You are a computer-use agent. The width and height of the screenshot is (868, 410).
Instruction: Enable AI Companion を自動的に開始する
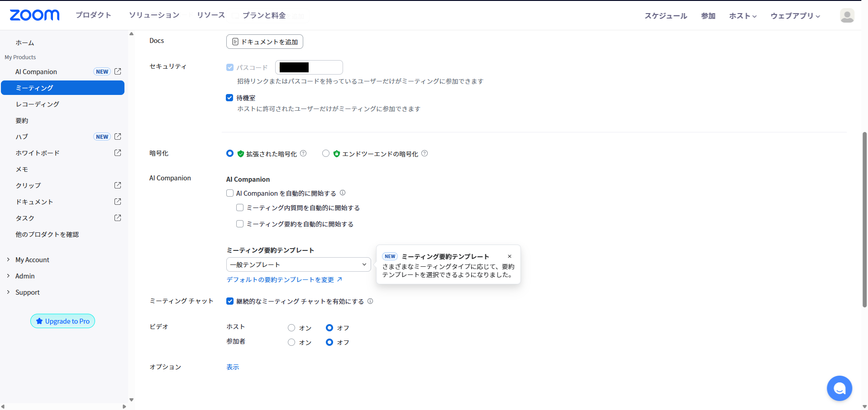pyautogui.click(x=229, y=193)
